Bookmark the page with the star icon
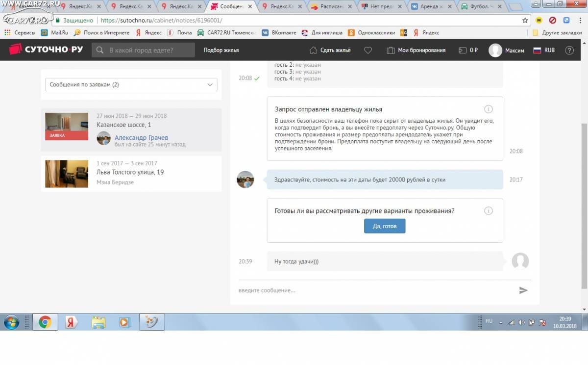 [x=525, y=21]
